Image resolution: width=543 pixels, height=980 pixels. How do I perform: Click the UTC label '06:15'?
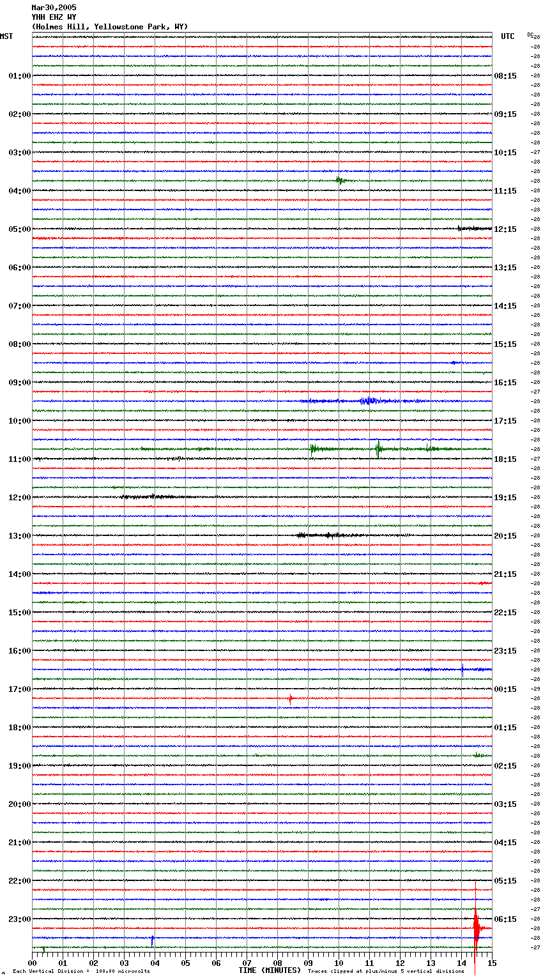click(505, 919)
